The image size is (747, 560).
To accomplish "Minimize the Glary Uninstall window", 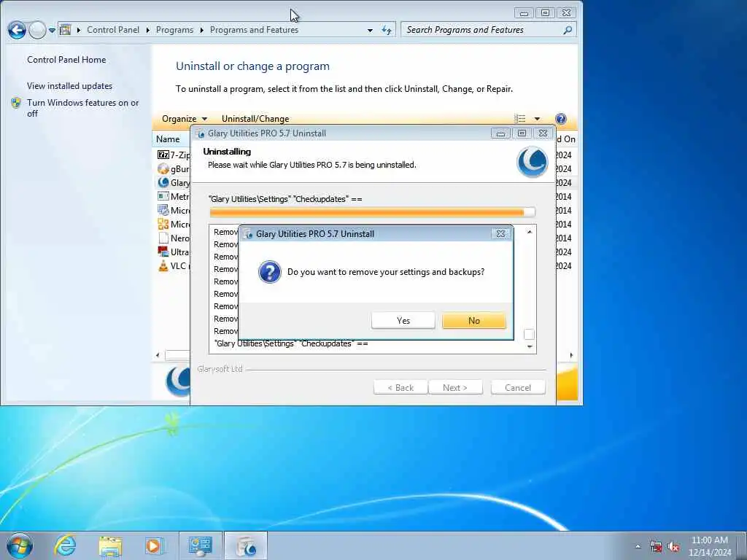I will (500, 133).
